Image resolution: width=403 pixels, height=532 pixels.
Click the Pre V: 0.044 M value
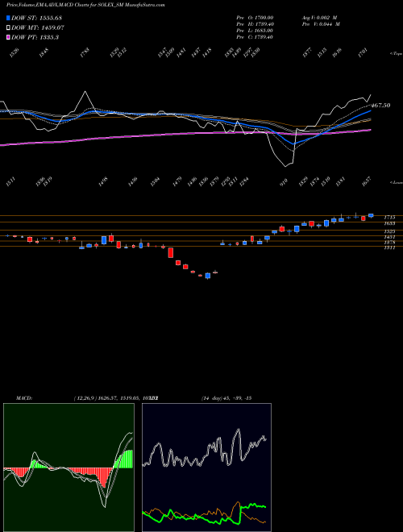[x=321, y=24]
